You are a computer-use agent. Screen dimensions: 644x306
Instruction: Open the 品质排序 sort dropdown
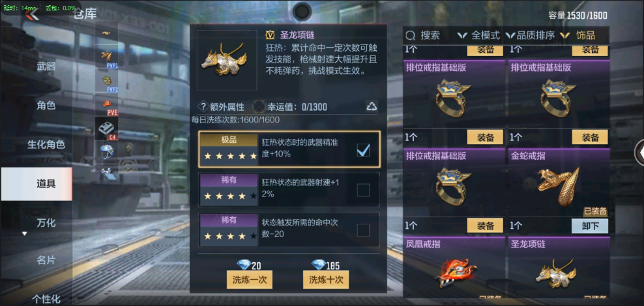pos(530,35)
